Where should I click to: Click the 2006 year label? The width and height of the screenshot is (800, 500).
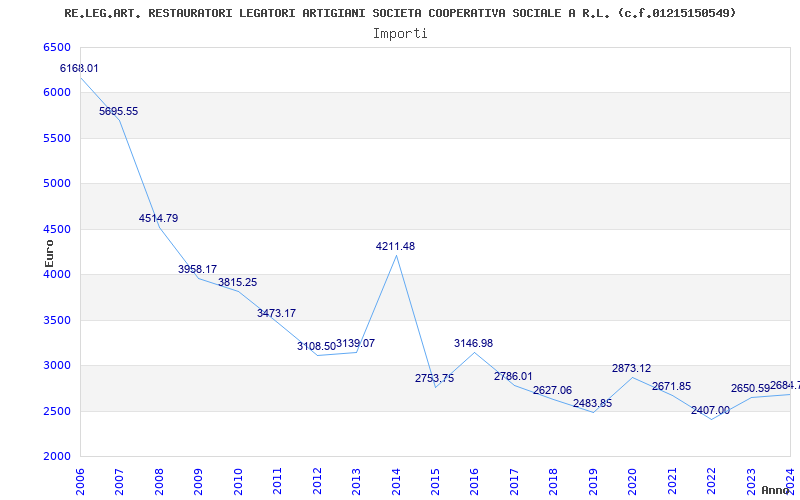coord(80,481)
